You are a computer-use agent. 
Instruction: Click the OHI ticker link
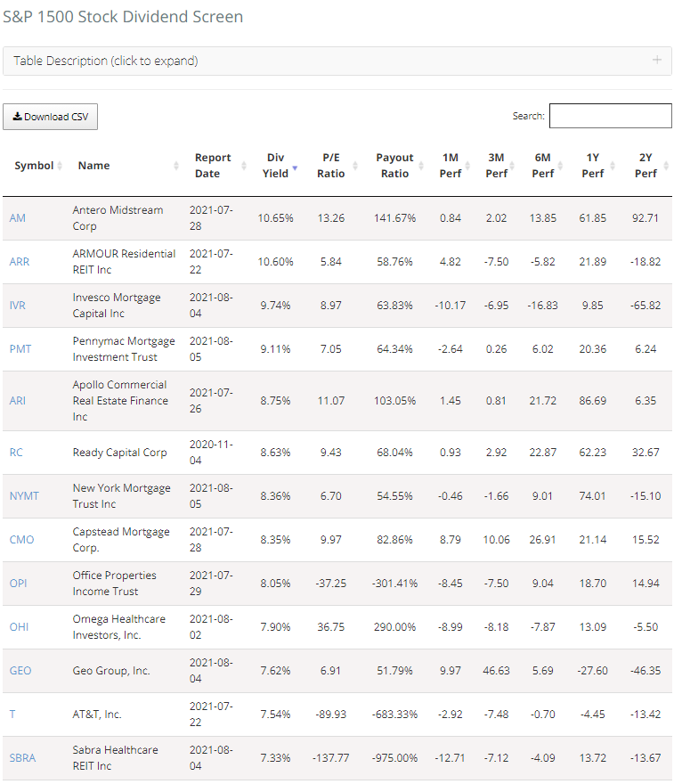coord(19,626)
